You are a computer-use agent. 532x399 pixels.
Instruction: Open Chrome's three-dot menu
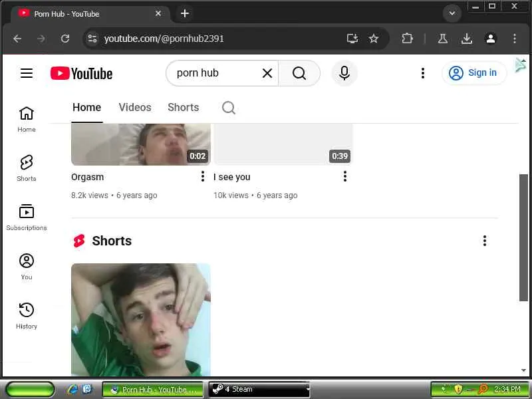(x=515, y=39)
